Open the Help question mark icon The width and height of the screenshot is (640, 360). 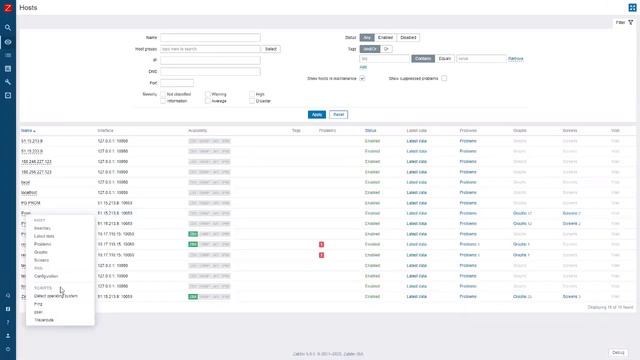coord(8,322)
